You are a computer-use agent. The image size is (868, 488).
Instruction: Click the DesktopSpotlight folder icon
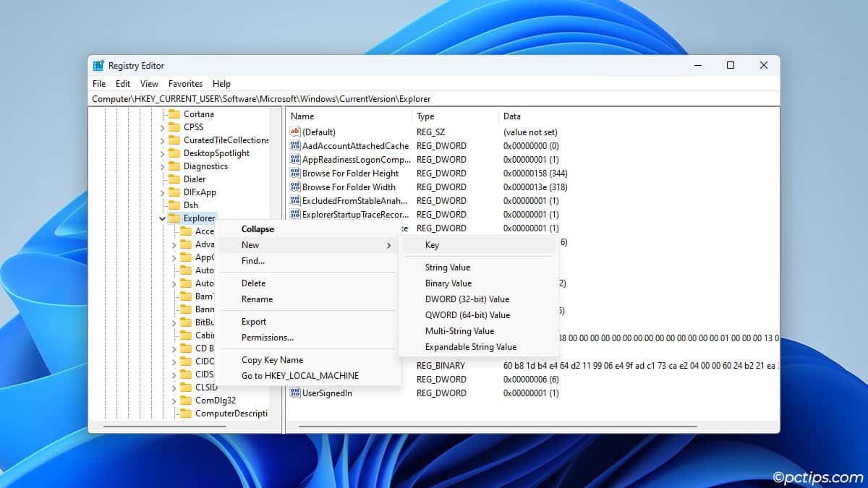(174, 153)
